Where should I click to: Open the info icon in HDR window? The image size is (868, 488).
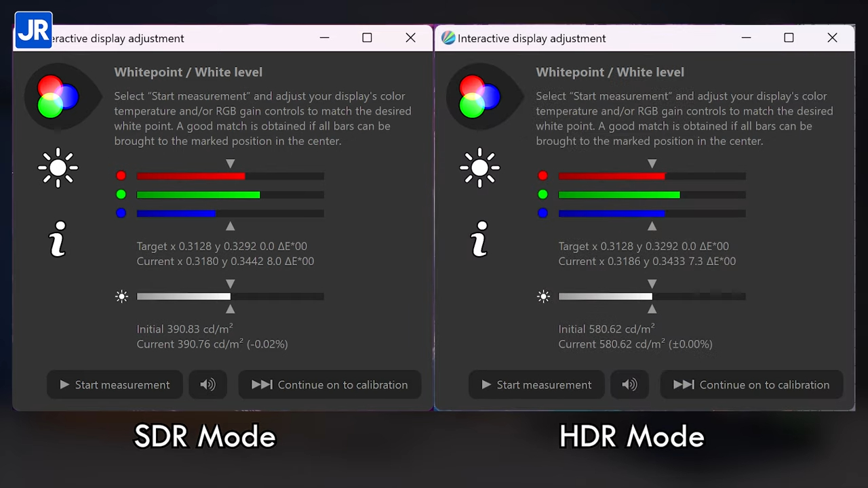point(479,239)
